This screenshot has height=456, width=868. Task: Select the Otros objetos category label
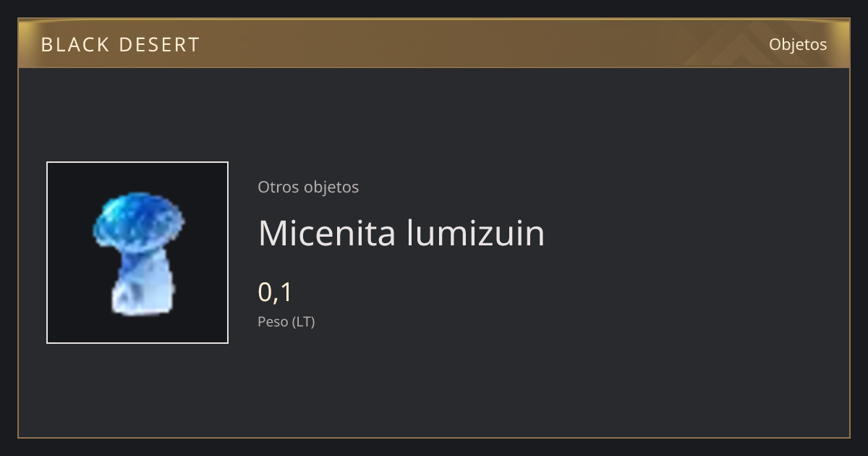[308, 187]
